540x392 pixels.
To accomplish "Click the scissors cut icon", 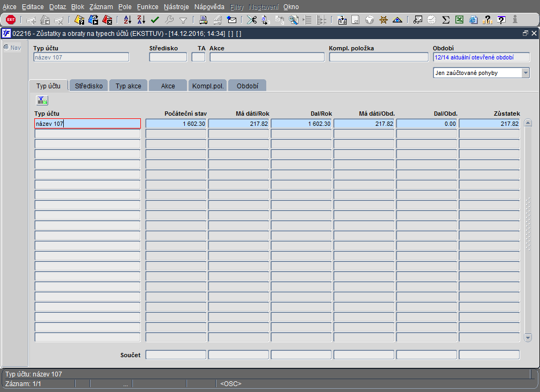I will point(252,20).
